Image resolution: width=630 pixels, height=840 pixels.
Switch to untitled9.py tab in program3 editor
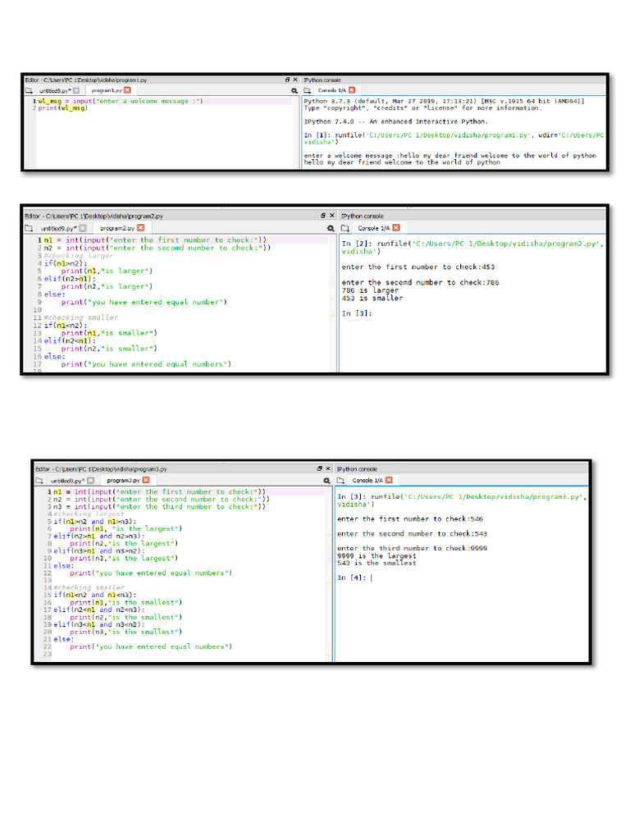pyautogui.click(x=66, y=481)
